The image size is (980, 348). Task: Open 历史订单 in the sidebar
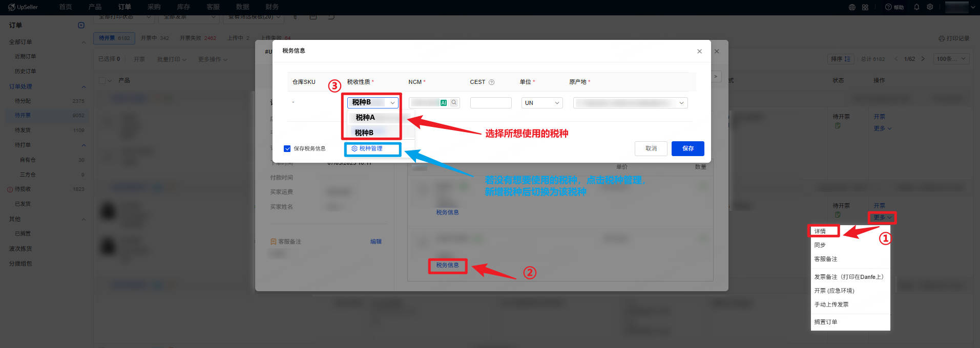point(25,71)
